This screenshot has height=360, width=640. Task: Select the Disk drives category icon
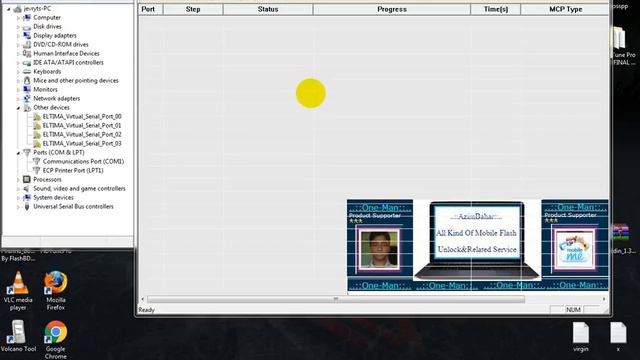coord(27,27)
